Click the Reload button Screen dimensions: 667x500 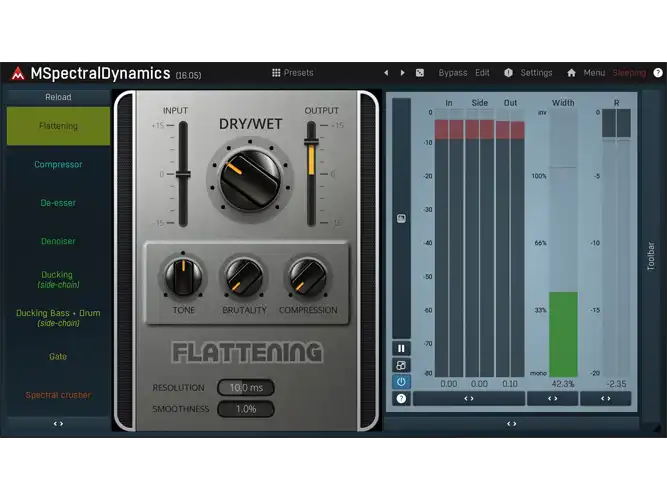coord(58,97)
